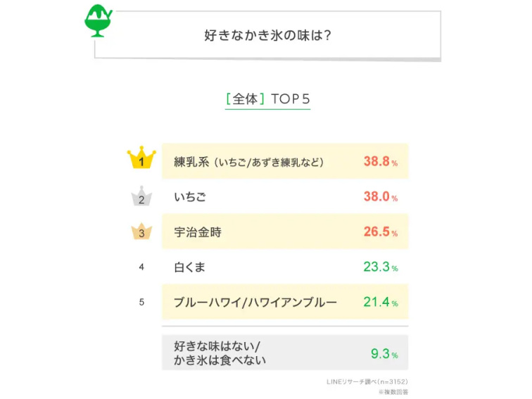Select the いちご ranking row
Image resolution: width=532 pixels, height=399 pixels.
point(285,196)
